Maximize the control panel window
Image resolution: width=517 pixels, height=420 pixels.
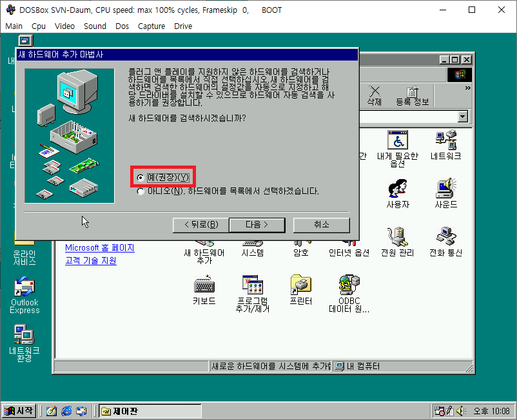(x=455, y=60)
